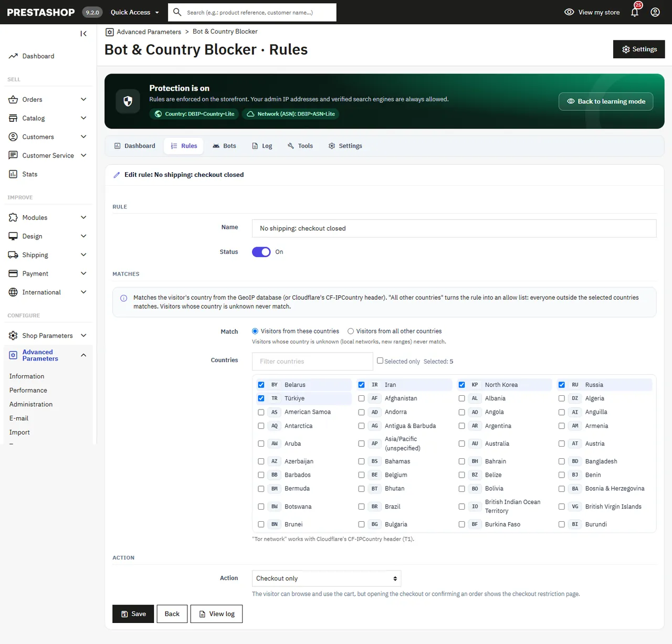Screen dimensions: 672x644
Task: Uncheck the Russia country checkbox
Action: coord(562,385)
